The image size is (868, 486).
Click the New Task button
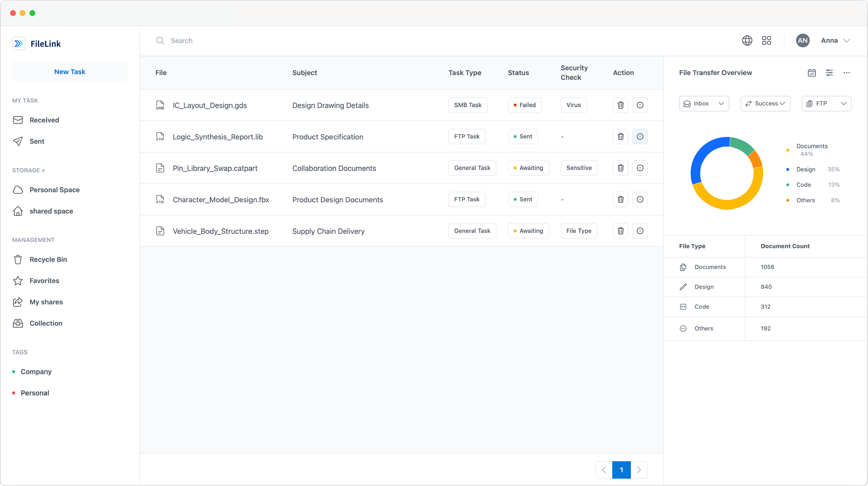click(x=70, y=72)
